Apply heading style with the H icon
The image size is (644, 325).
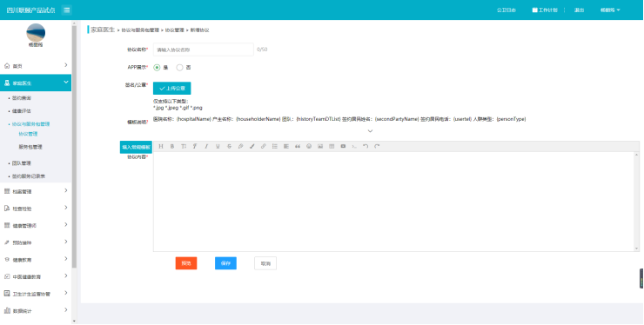(x=161, y=147)
